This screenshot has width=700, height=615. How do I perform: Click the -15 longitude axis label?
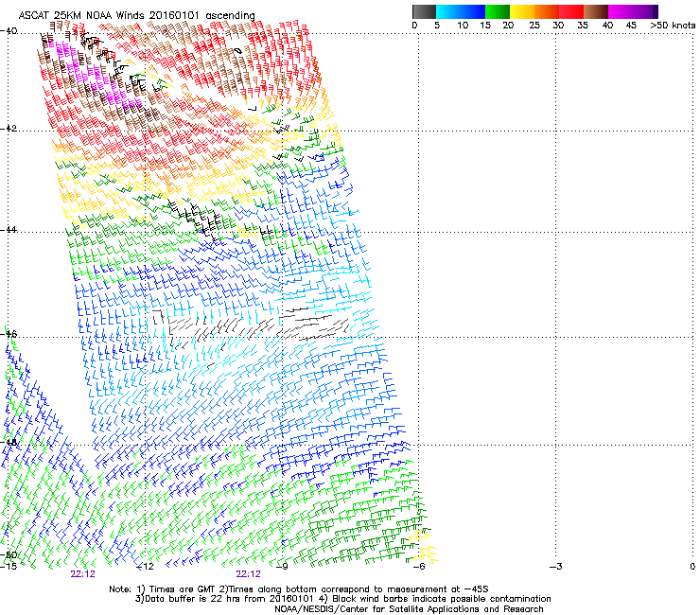[9, 567]
